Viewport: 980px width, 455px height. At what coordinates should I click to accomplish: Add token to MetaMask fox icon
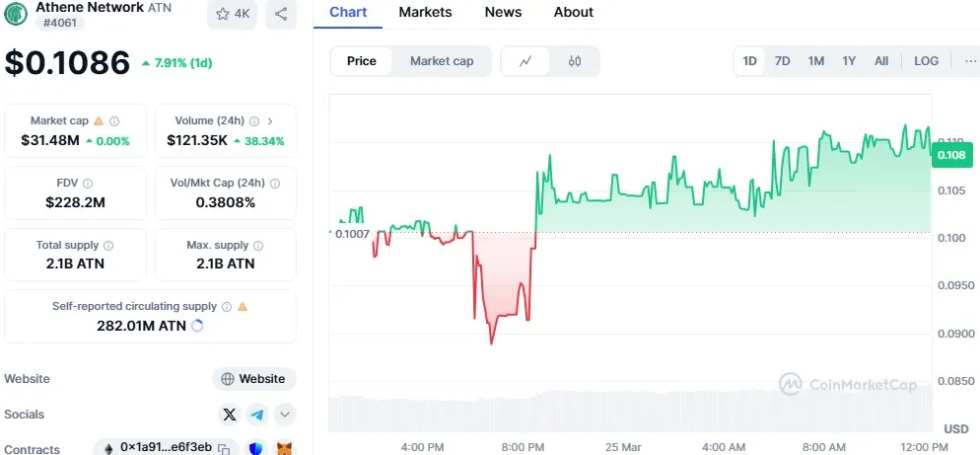pyautogui.click(x=284, y=448)
